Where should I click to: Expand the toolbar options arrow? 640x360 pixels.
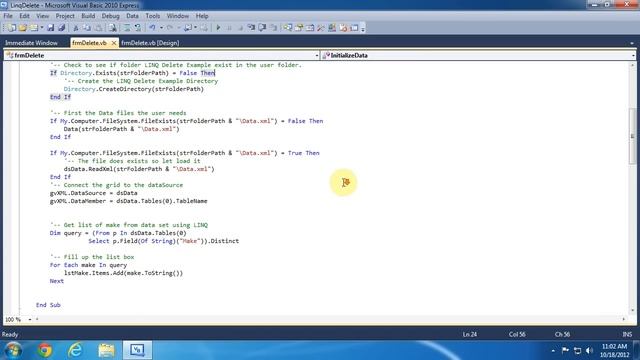click(363, 28)
